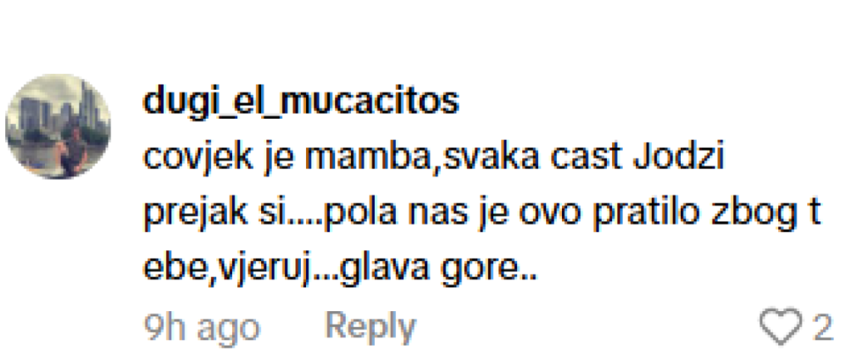This screenshot has width=868, height=356.
Task: Reply to the dugi_el_mucacitos comment
Action: point(370,326)
